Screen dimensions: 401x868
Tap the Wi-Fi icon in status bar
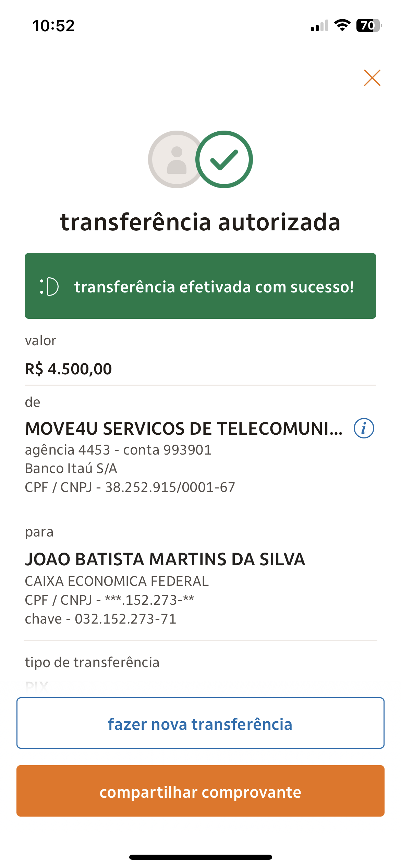pos(342,25)
